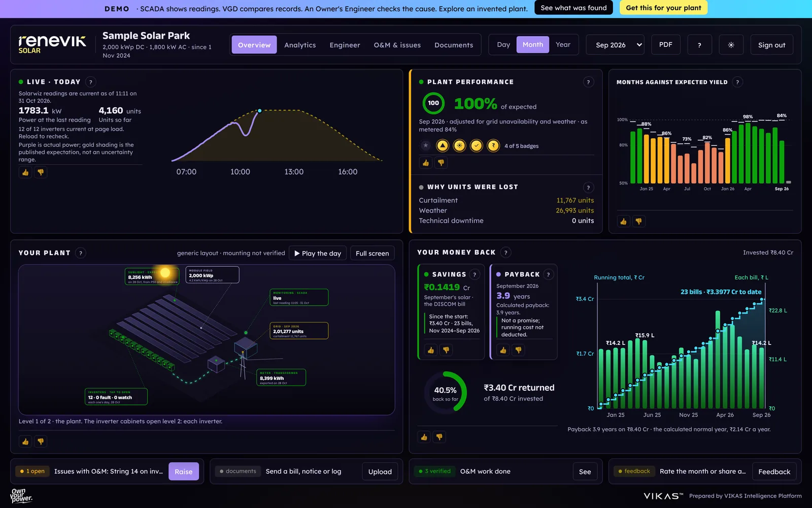Click the 40.5% back so far ring

(x=445, y=393)
